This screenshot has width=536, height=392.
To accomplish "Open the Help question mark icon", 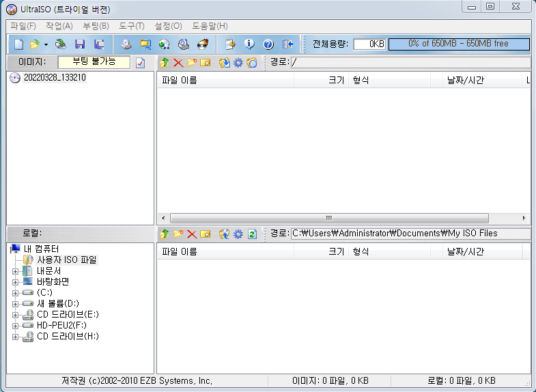I will coord(268,44).
